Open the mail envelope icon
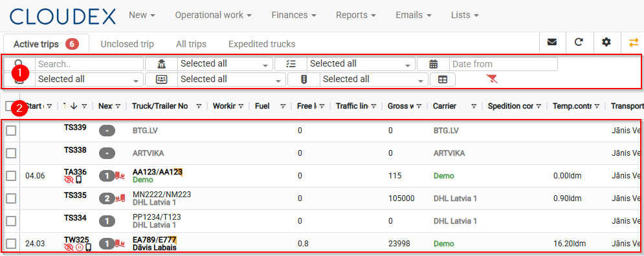This screenshot has width=644, height=256. tap(552, 42)
